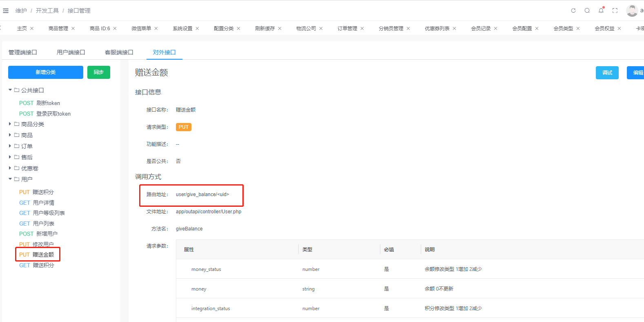644x322 pixels.
Task: Toggle fullscreen mode icon
Action: tap(615, 11)
